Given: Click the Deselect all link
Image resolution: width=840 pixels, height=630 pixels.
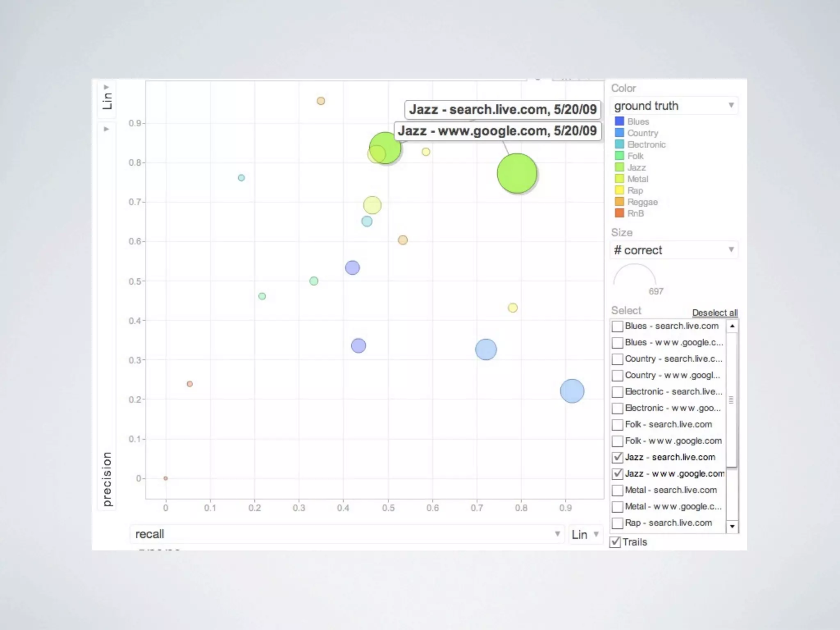Looking at the screenshot, I should point(714,313).
